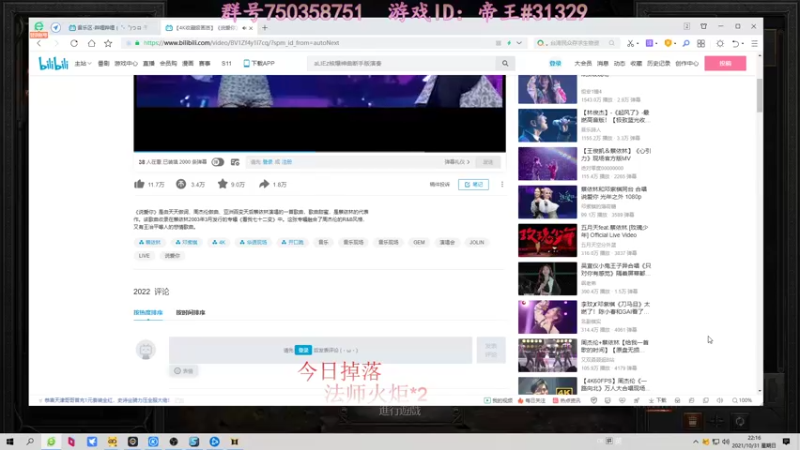The height and width of the screenshot is (450, 800).
Task: Favorite the video with star icon
Action: tap(222, 184)
